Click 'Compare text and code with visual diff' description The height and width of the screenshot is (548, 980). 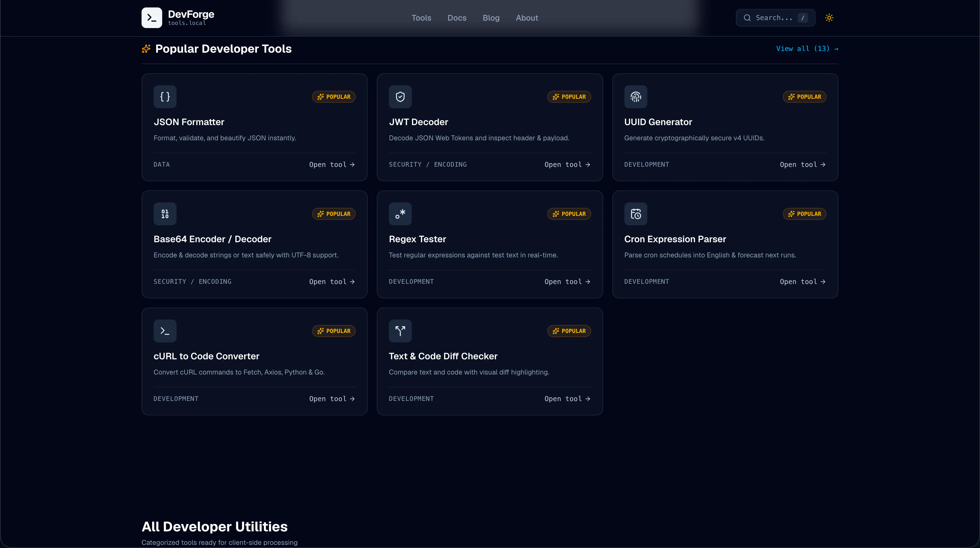(x=469, y=372)
